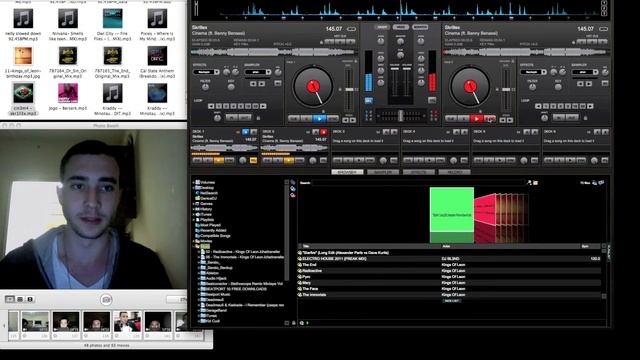Click the right deck sampler record button
Viewport: 640px width, 360px height.
click(x=605, y=83)
